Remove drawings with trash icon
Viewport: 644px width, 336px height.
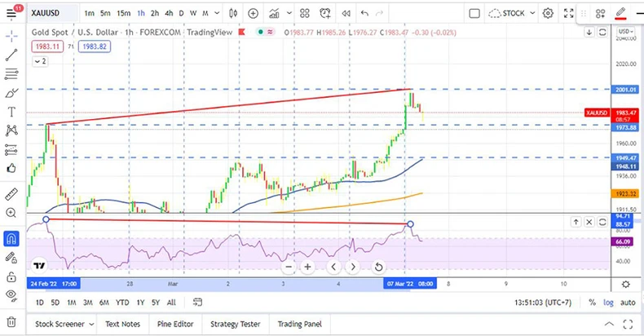click(x=11, y=321)
